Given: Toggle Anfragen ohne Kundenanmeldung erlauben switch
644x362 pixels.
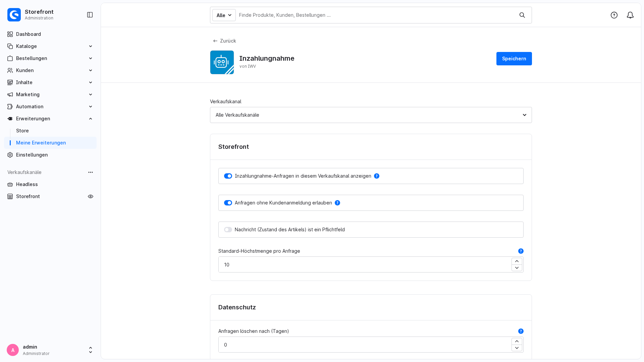Looking at the screenshot, I should pyautogui.click(x=228, y=203).
